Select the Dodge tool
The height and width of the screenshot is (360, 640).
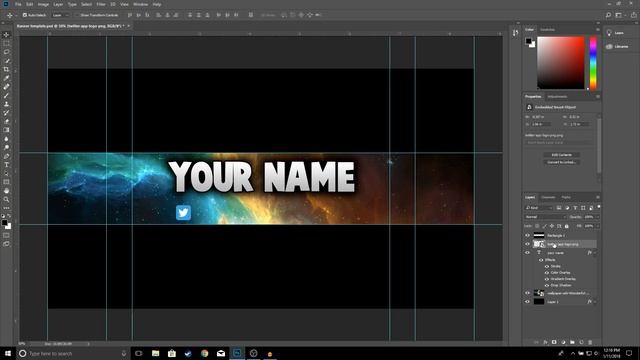[6, 147]
